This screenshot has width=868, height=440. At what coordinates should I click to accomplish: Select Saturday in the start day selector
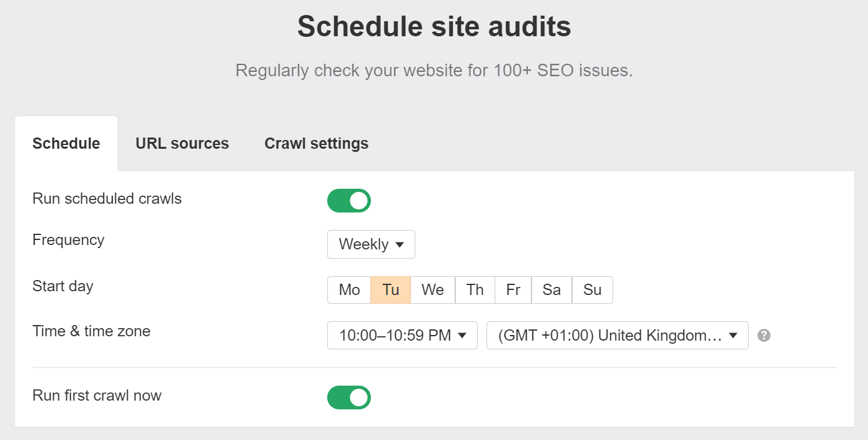(551, 289)
